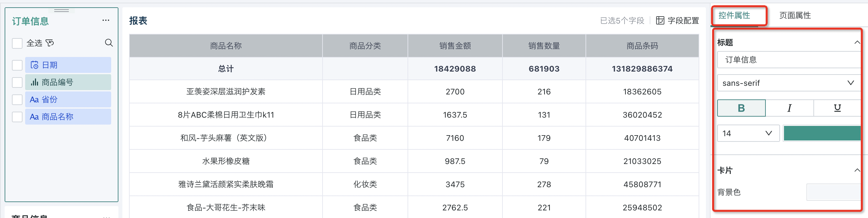Image resolution: width=868 pixels, height=218 pixels.
Task: Open the sans-serif font dropdown
Action: [x=788, y=83]
